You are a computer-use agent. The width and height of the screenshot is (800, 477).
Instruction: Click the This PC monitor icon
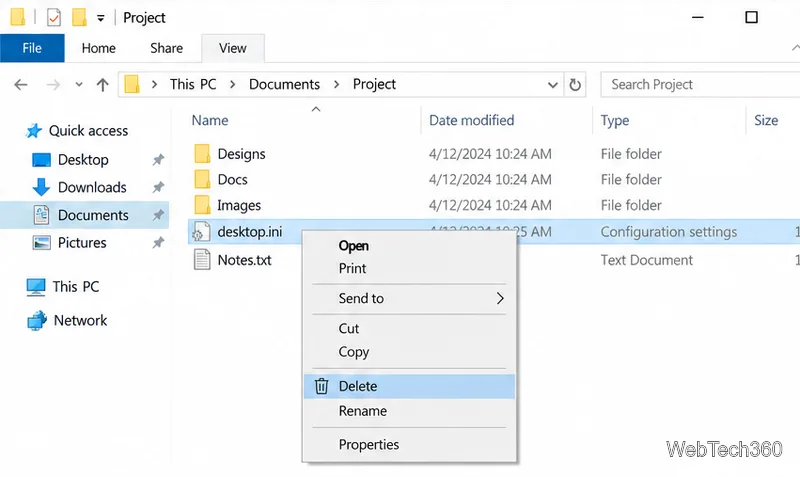pyautogui.click(x=36, y=287)
